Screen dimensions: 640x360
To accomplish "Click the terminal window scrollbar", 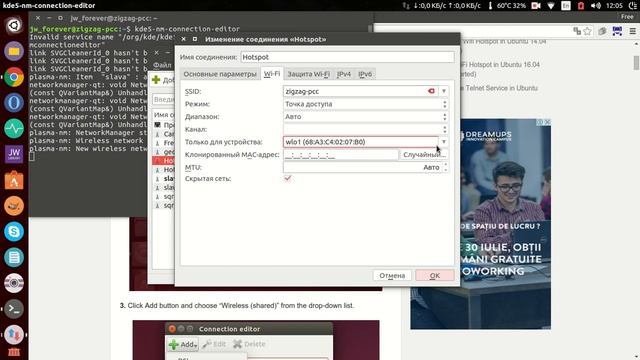I will click(x=370, y=29).
